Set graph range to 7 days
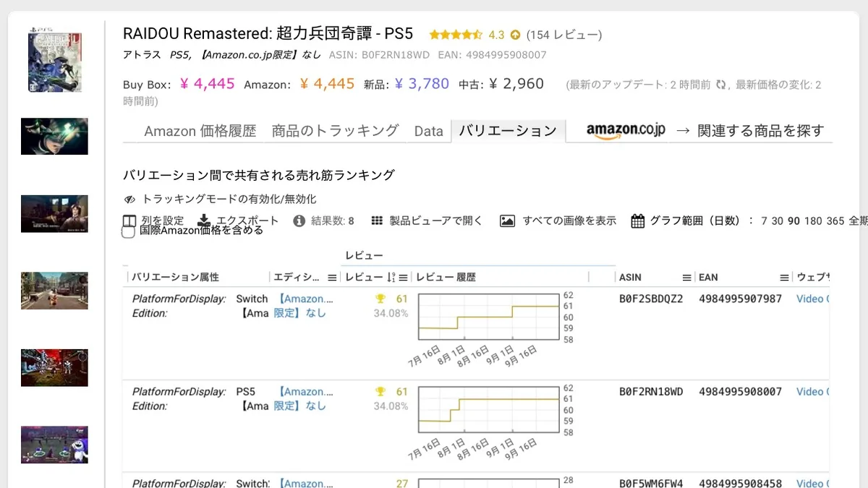The image size is (868, 488). tap(764, 221)
